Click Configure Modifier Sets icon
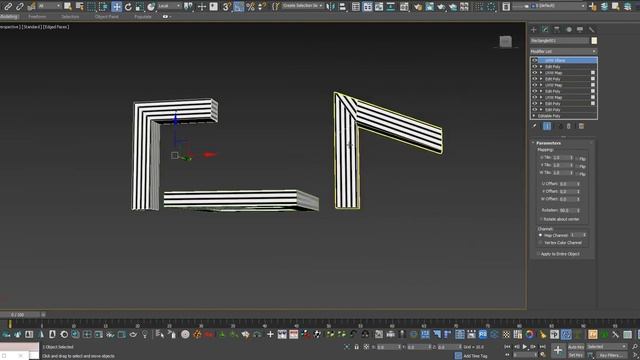 (581, 127)
